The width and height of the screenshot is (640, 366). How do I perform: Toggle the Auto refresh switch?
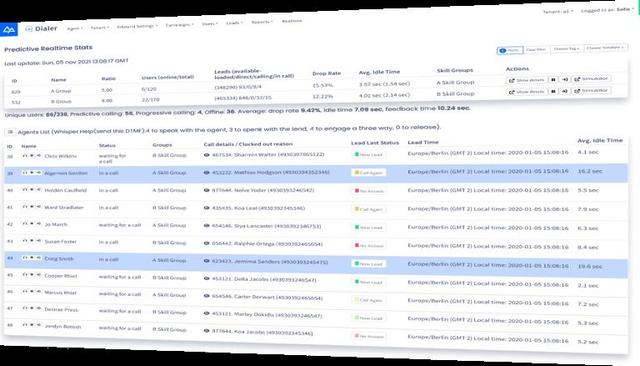point(510,50)
